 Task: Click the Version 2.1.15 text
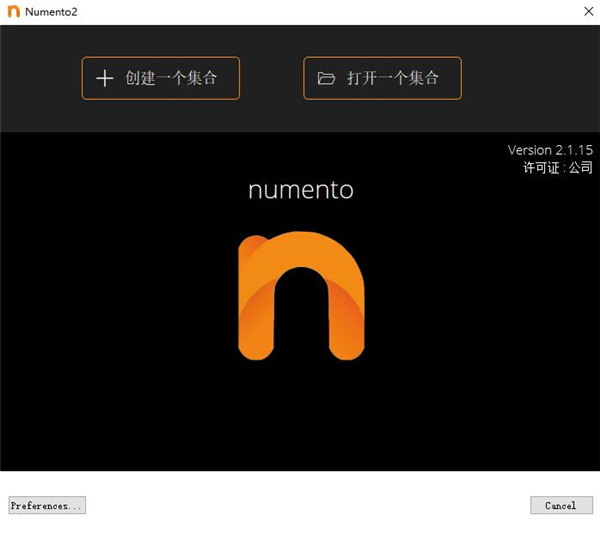click(550, 150)
